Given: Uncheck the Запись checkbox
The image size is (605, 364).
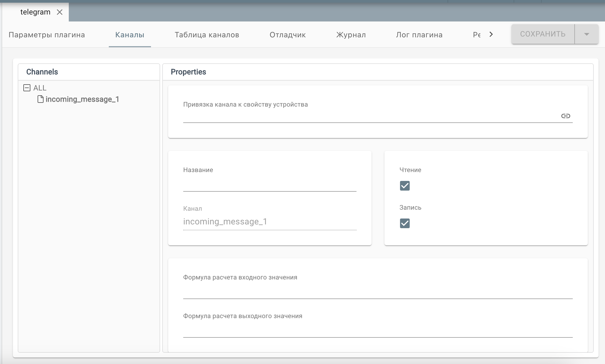Looking at the screenshot, I should coord(405,223).
